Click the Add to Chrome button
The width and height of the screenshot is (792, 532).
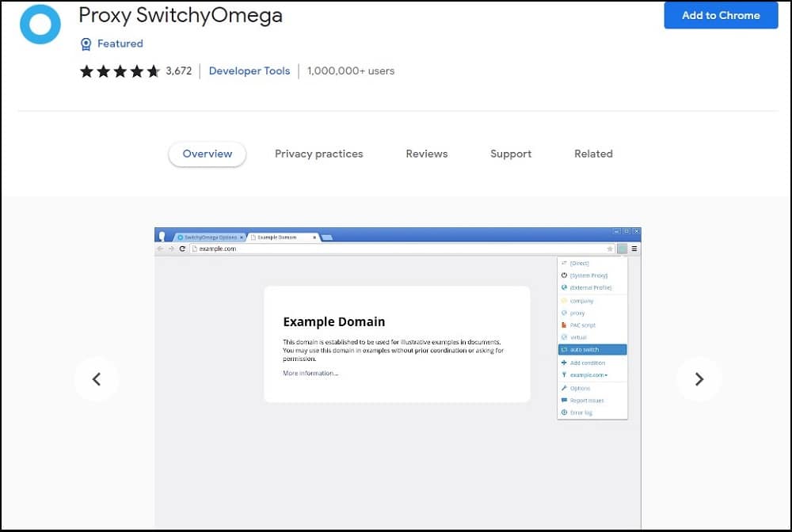pos(721,15)
